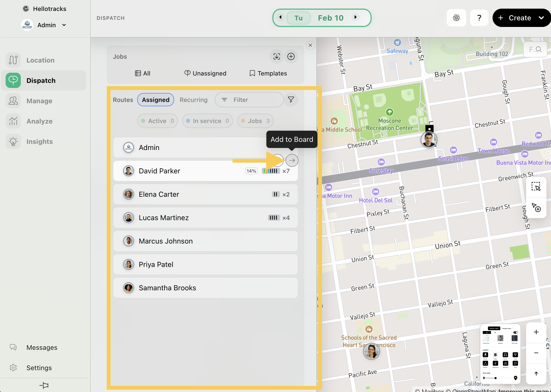Open the routes Filter dropdown field
This screenshot has height=392, width=551.
249,100
